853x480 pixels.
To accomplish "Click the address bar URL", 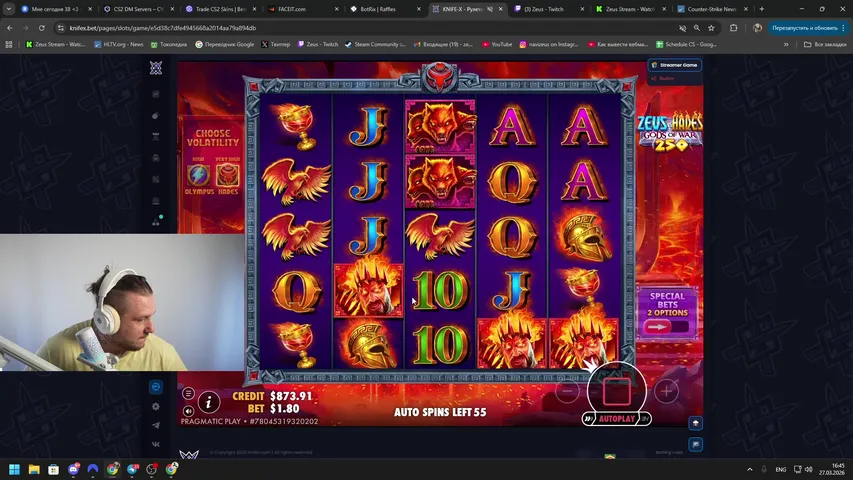I will point(163,28).
